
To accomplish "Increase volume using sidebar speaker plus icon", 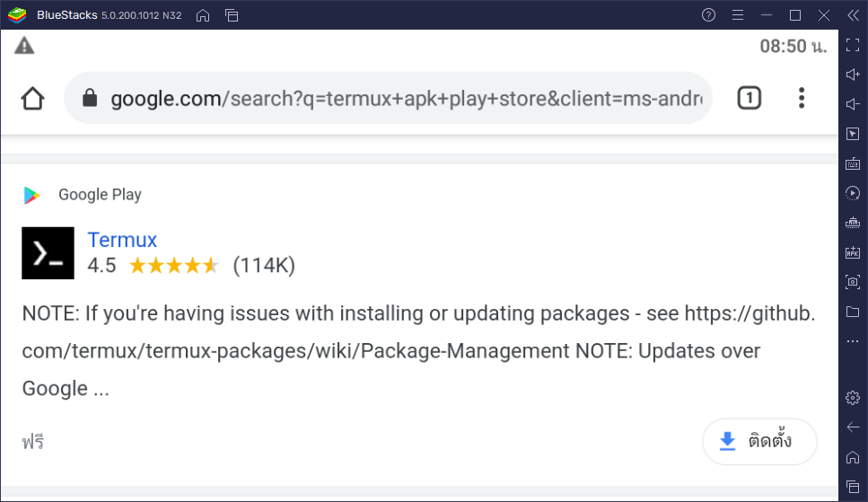I will coord(853,75).
